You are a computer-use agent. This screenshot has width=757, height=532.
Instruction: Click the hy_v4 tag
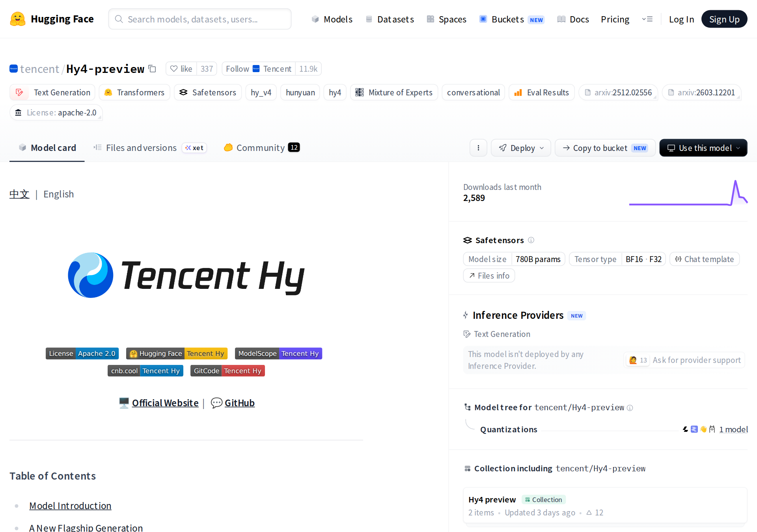pyautogui.click(x=261, y=93)
